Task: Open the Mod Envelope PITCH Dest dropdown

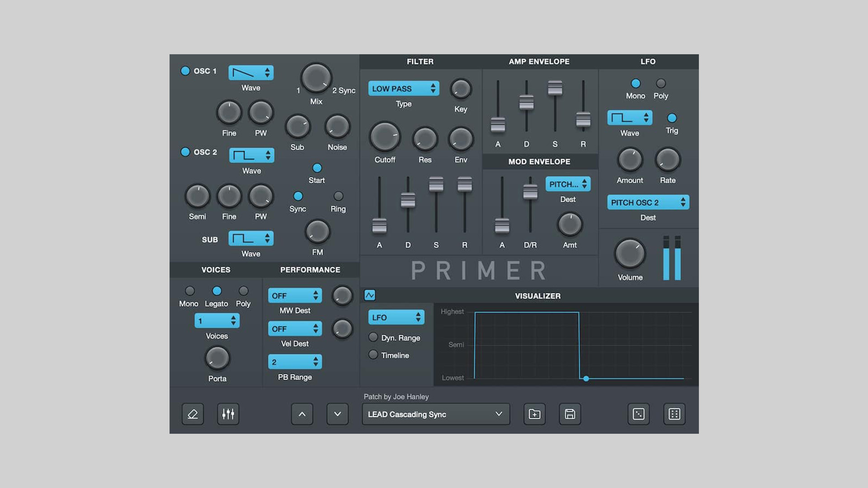Action: click(x=568, y=184)
